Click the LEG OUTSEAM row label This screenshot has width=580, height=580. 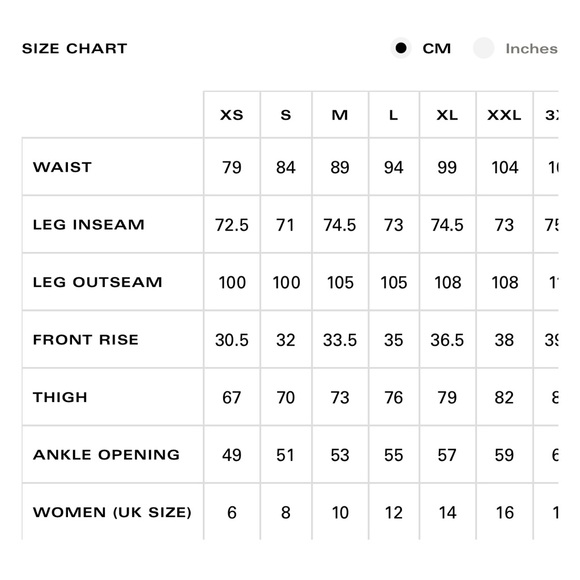coord(98,282)
